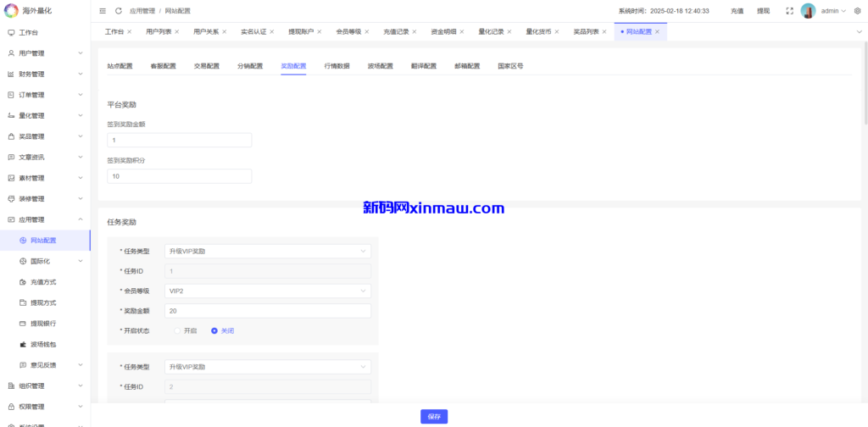Click the 提现 link in header

764,11
